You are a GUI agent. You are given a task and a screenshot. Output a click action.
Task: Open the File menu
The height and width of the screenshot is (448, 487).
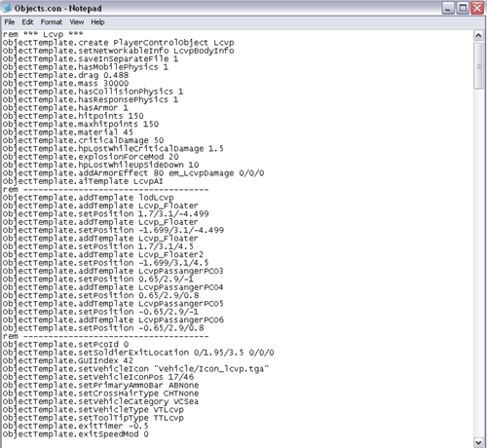tap(10, 22)
